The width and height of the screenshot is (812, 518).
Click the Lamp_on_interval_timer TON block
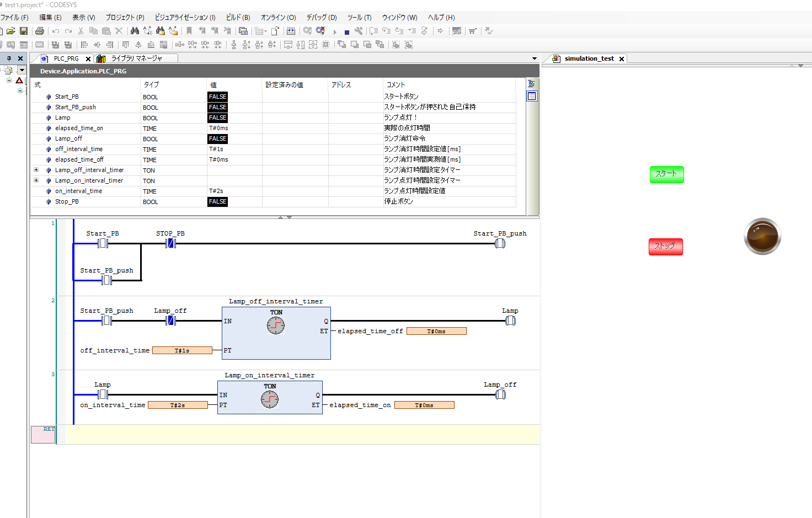click(x=270, y=397)
